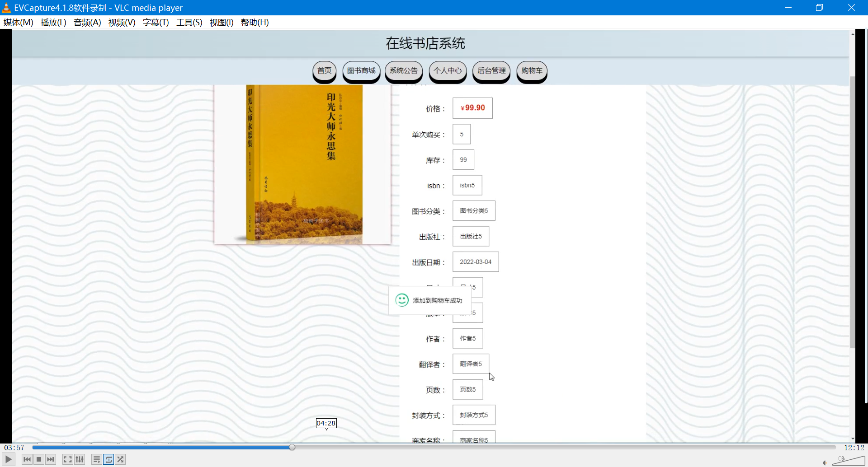The width and height of the screenshot is (868, 467).
Task: Click the 单次购买 value 5
Action: (x=462, y=134)
